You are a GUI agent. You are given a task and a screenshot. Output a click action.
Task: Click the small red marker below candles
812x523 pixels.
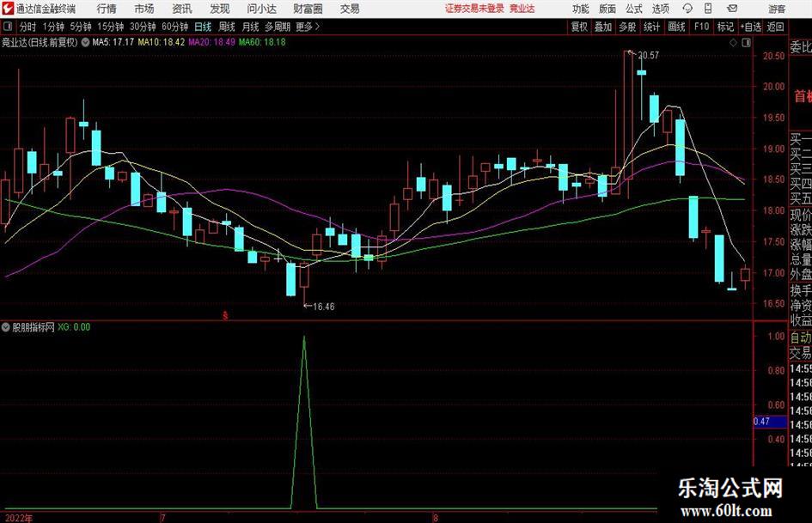225,315
